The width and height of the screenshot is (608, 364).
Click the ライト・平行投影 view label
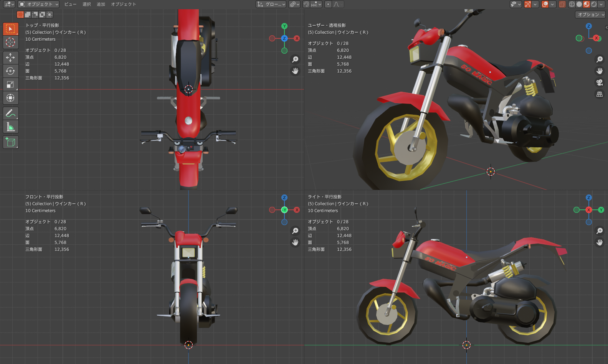pyautogui.click(x=325, y=197)
